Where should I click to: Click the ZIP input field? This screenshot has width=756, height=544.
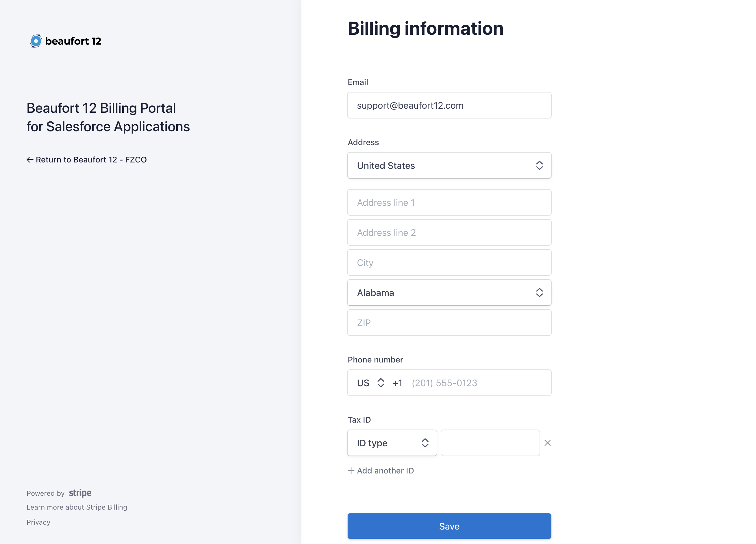coord(449,323)
